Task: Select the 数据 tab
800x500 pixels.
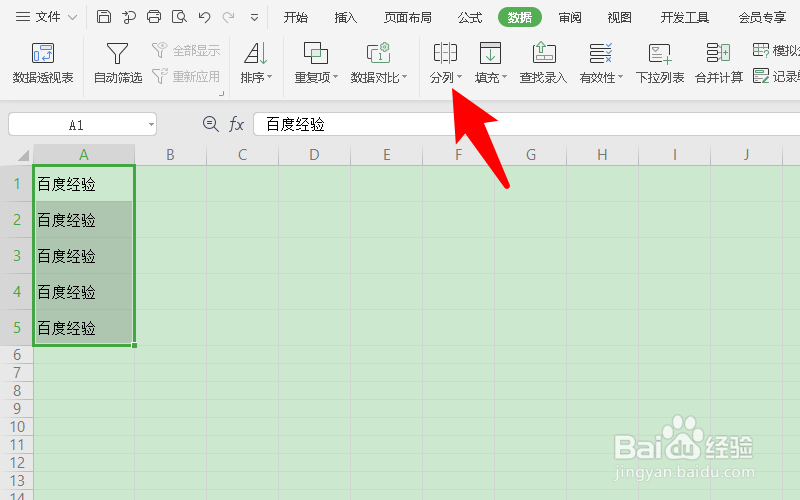Action: (519, 18)
